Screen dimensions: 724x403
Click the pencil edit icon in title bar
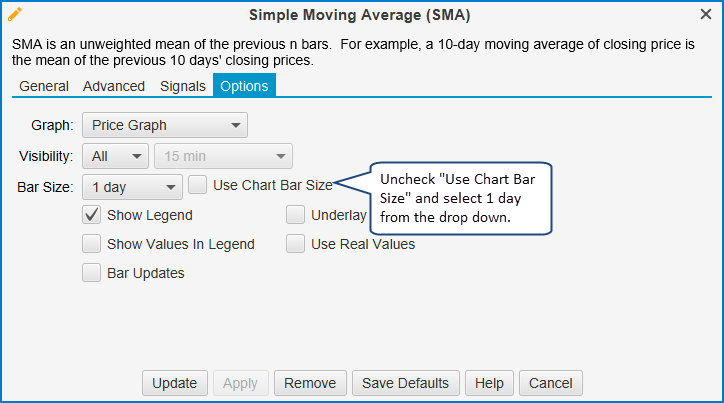pos(15,14)
